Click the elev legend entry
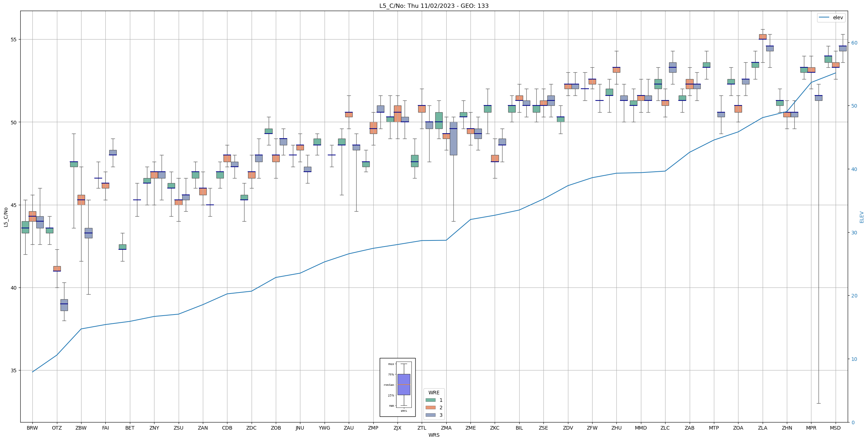This screenshot has width=868, height=441. (x=831, y=17)
